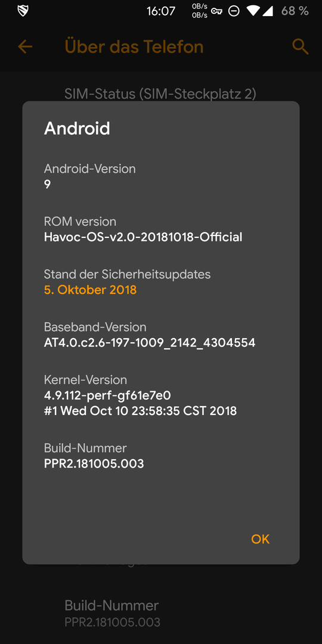
Task: Tap the Wi-Fi signal icon
Action: (253, 11)
